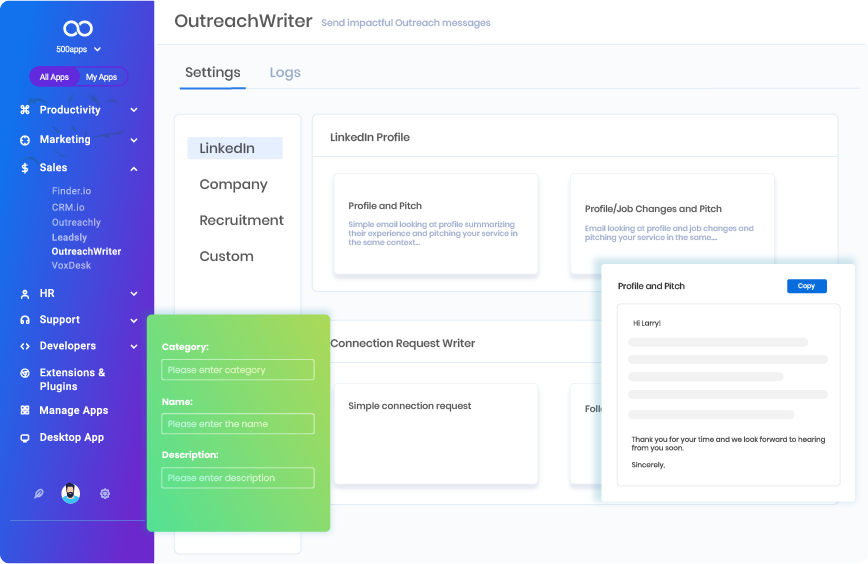Click the Description input field

click(x=237, y=478)
